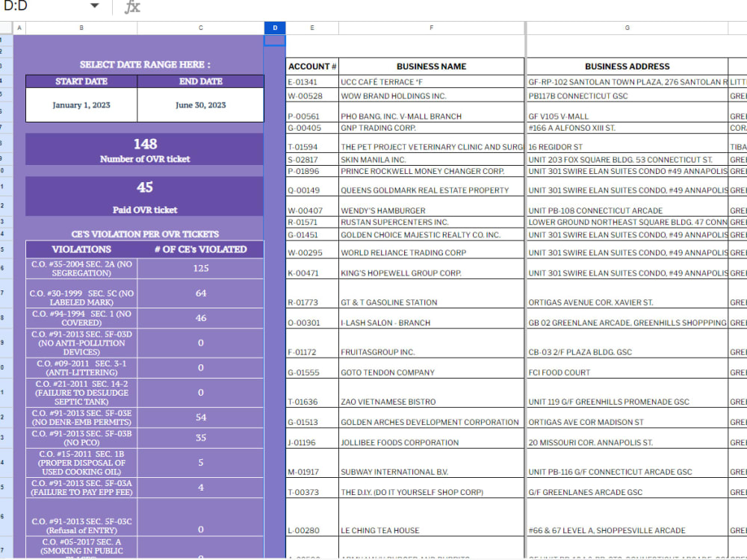Click address 20 MISSOURI COR. ANNAPOLIS ST.

[x=627, y=438]
